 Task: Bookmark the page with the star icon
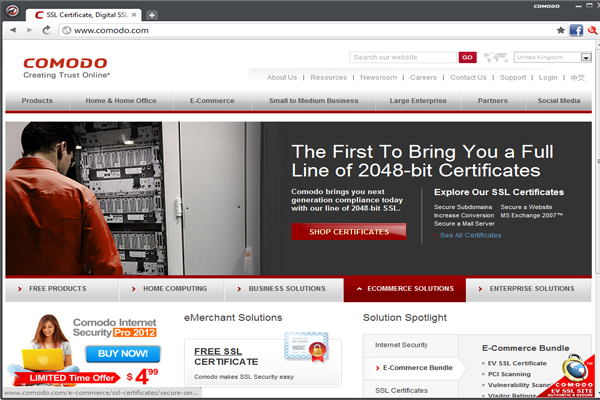pyautogui.click(x=561, y=30)
